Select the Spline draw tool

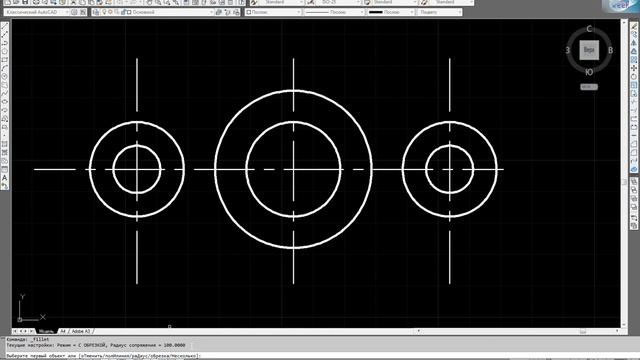click(x=4, y=93)
